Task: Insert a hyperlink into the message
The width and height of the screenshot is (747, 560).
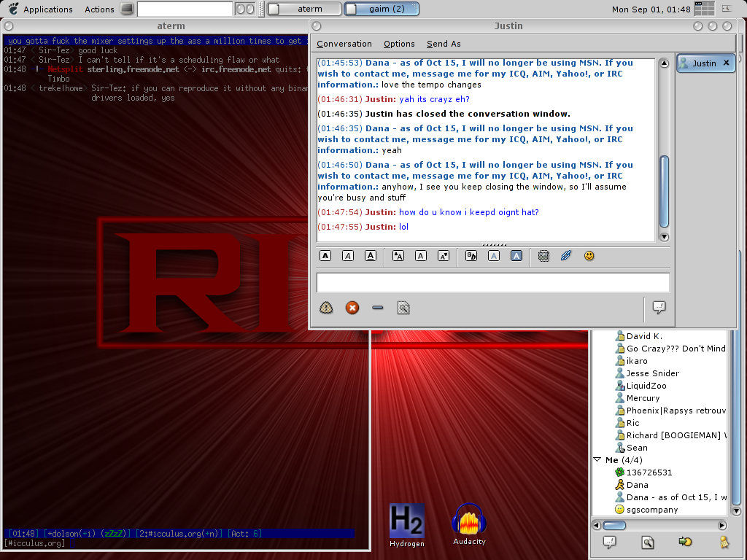Action: click(566, 256)
